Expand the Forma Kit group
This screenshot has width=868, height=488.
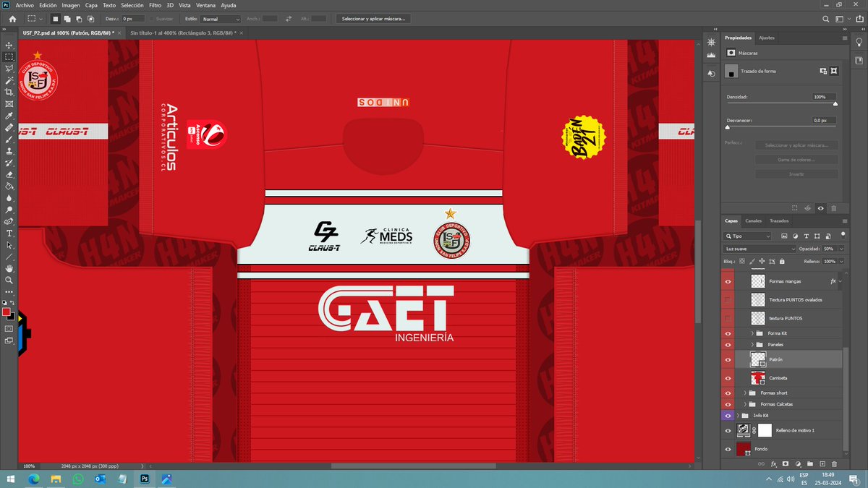pos(752,333)
